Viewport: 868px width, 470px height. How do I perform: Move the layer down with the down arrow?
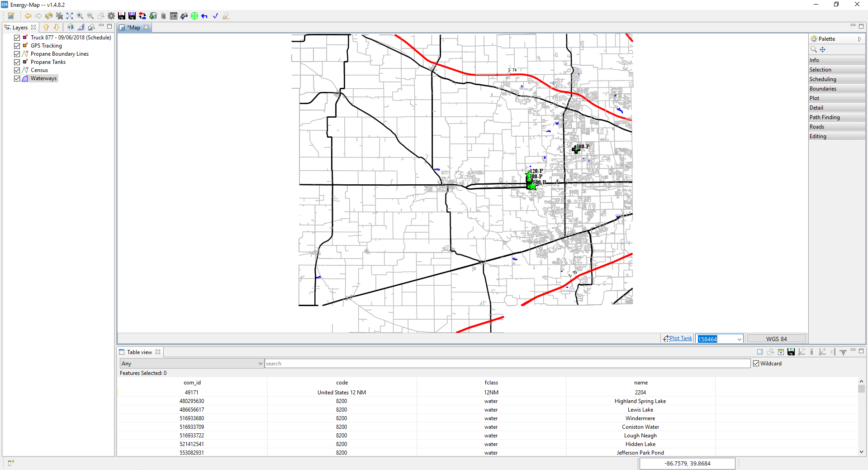pos(57,27)
